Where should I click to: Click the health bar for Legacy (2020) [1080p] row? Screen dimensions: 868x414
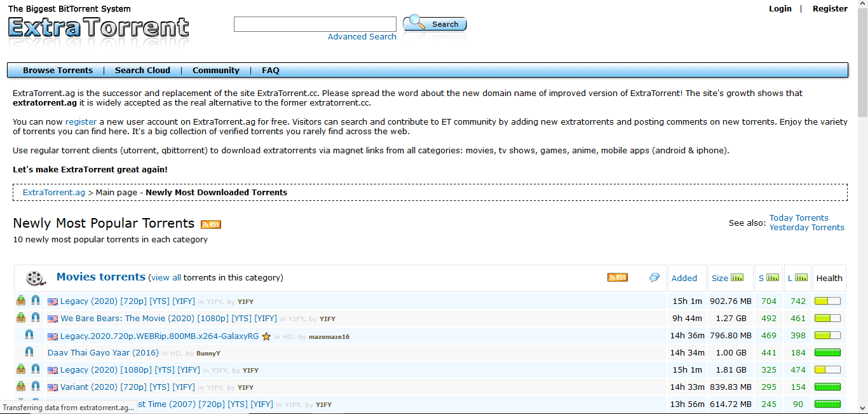tap(827, 369)
